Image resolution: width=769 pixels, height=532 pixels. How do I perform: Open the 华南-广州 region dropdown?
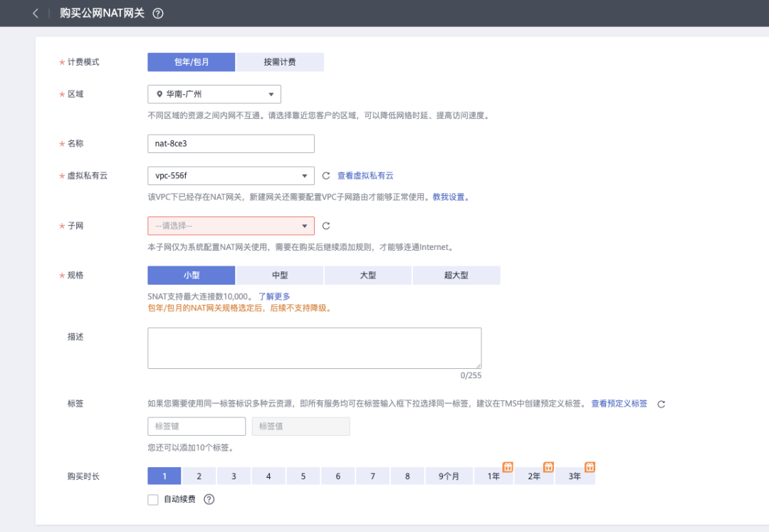214,93
